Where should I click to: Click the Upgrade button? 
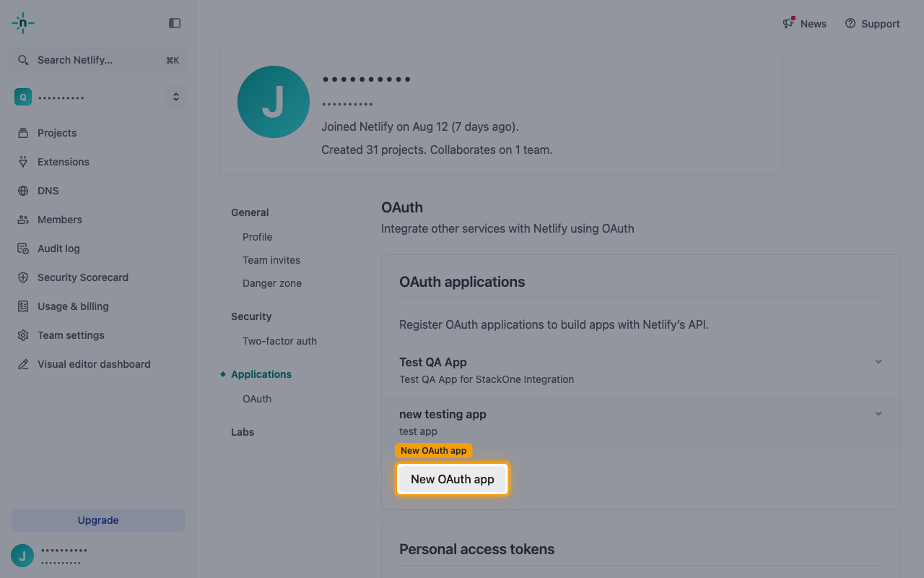coord(98,520)
